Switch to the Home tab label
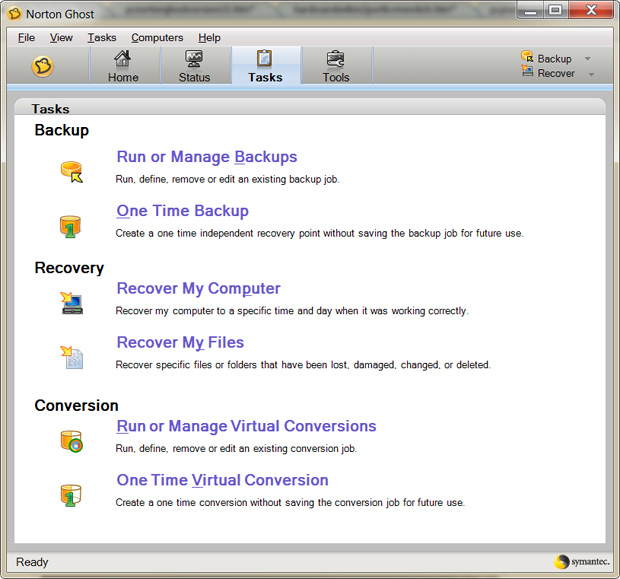Viewport: 620px width, 579px height. coord(123,77)
